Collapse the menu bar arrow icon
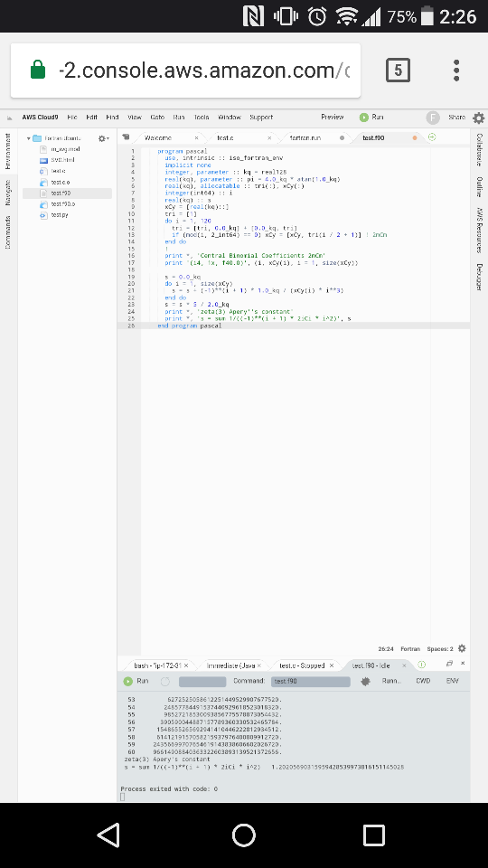 9,118
